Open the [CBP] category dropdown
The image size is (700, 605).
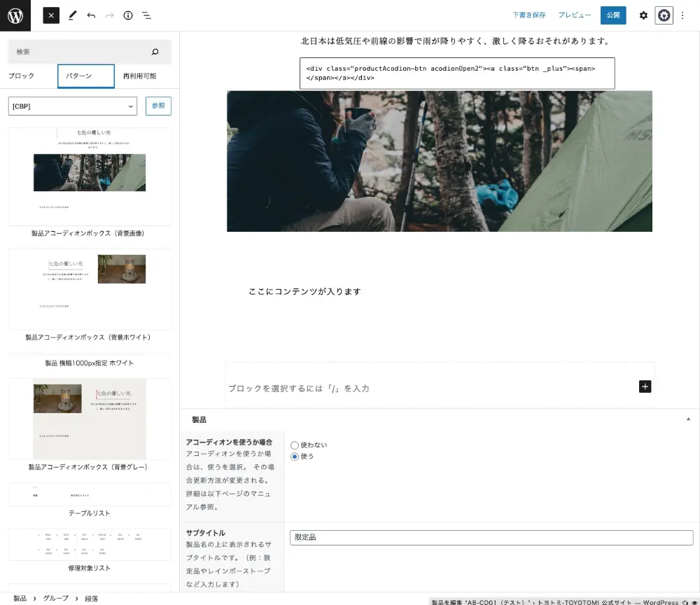pyautogui.click(x=72, y=106)
